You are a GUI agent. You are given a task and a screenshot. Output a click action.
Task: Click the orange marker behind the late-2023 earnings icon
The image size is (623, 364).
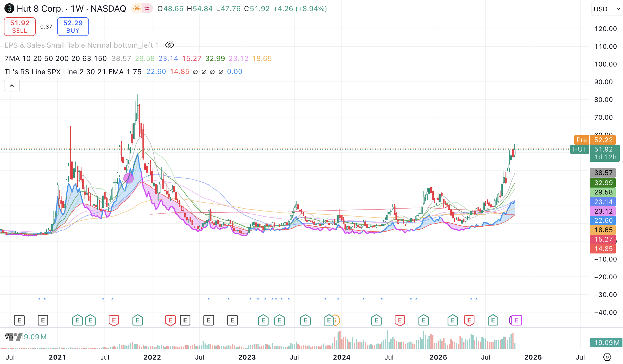click(336, 320)
